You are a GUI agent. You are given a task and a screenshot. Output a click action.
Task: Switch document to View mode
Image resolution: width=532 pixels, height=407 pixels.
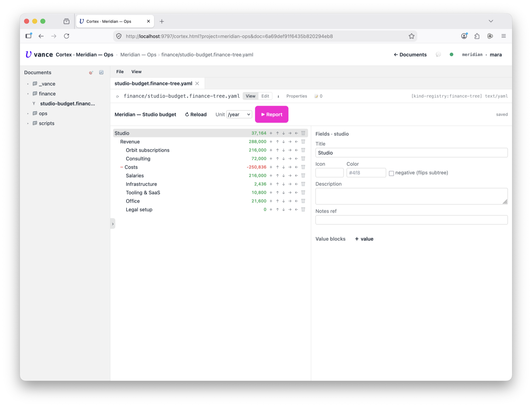[251, 96]
